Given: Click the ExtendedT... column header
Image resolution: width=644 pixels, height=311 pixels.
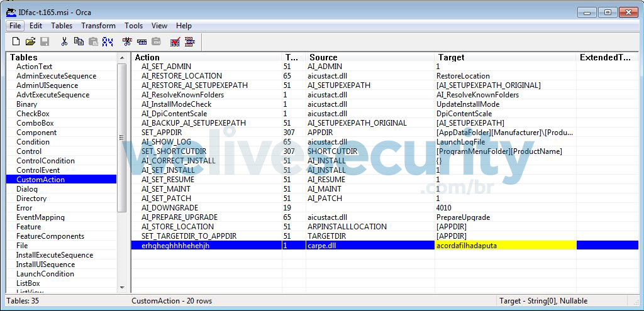Looking at the screenshot, I should 608,57.
